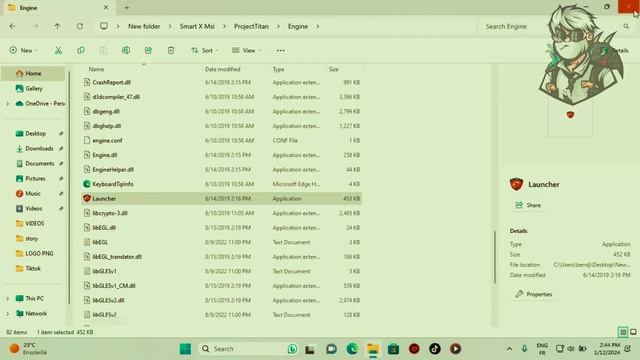
Task: Toggle the Details pane button
Action: 614,50
